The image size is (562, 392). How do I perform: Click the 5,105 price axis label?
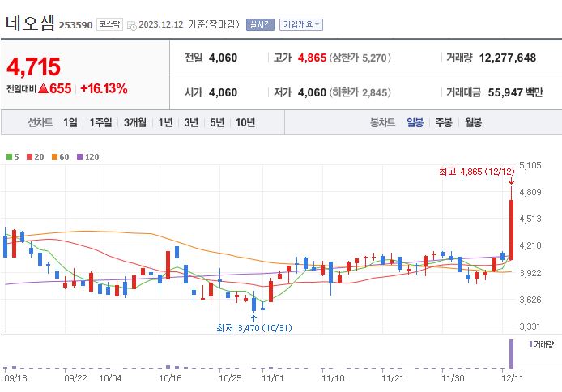530,165
